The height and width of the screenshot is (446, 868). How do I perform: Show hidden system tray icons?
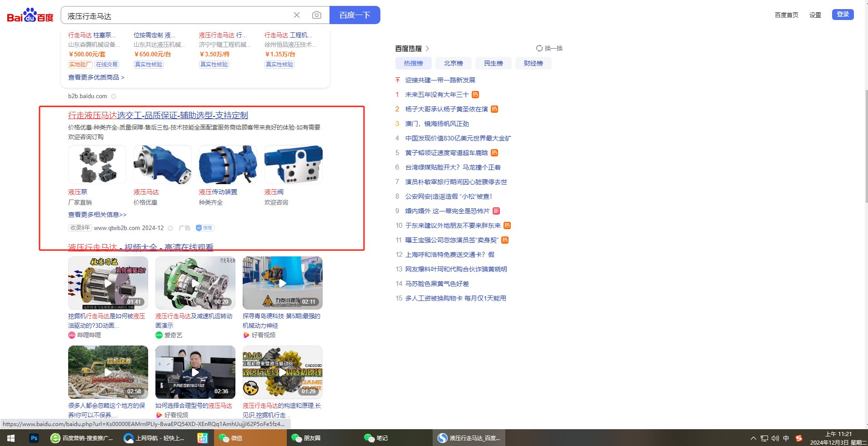click(x=753, y=438)
